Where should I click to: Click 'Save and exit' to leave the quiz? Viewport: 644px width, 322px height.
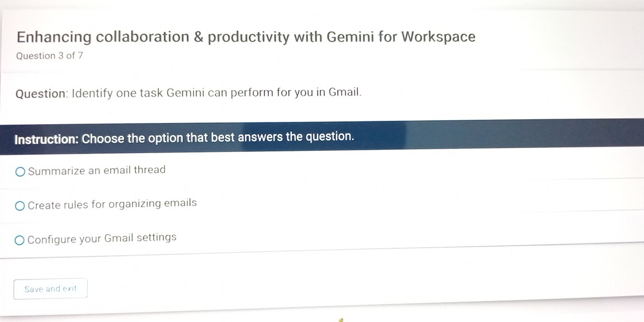(50, 288)
